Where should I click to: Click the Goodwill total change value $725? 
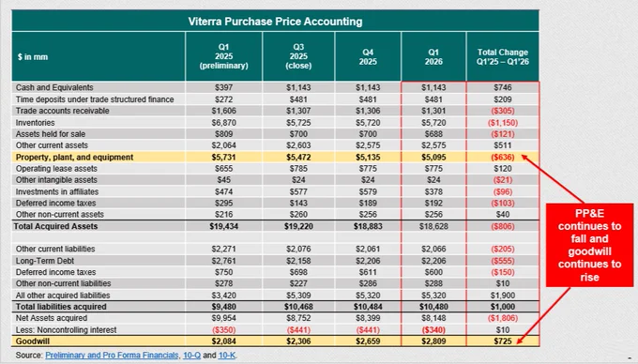(x=503, y=341)
